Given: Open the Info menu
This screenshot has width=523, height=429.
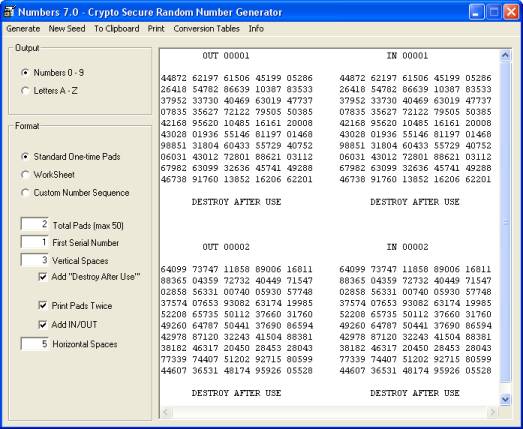Looking at the screenshot, I should [256, 29].
